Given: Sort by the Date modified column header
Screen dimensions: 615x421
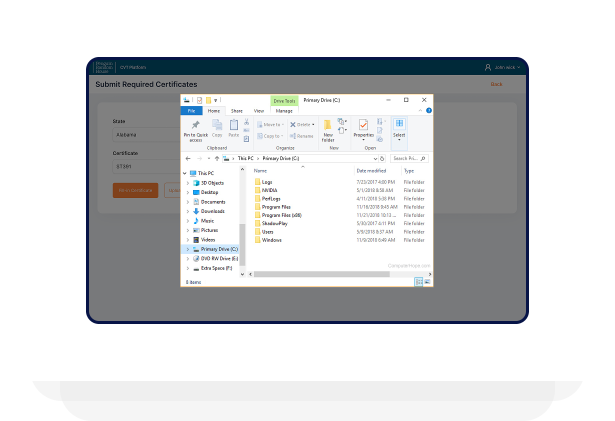Looking at the screenshot, I should point(371,171).
